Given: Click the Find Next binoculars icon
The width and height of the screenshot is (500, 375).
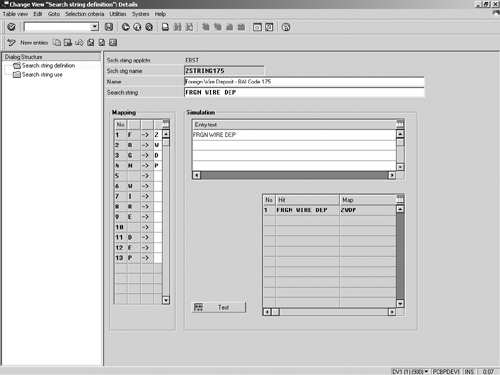Looking at the screenshot, I should (x=189, y=27).
